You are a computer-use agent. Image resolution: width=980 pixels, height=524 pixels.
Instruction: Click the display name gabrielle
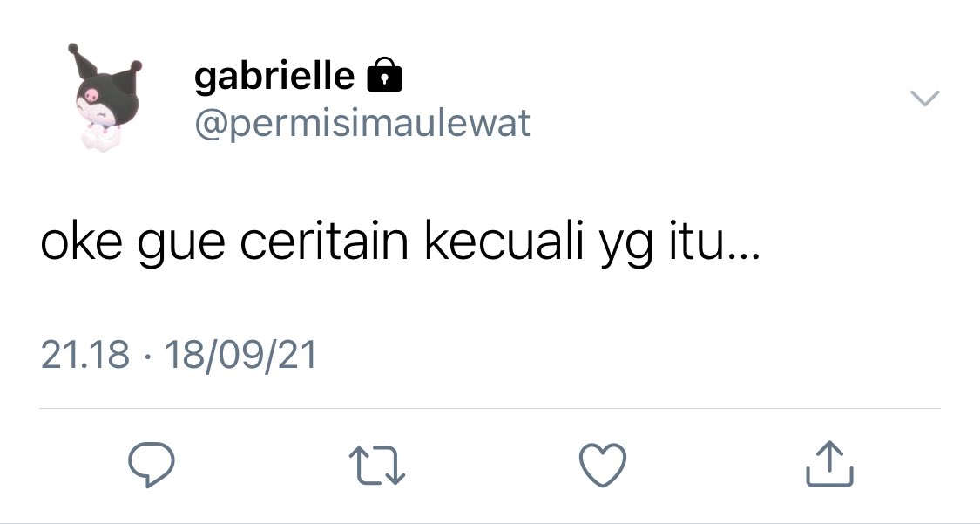click(x=274, y=77)
